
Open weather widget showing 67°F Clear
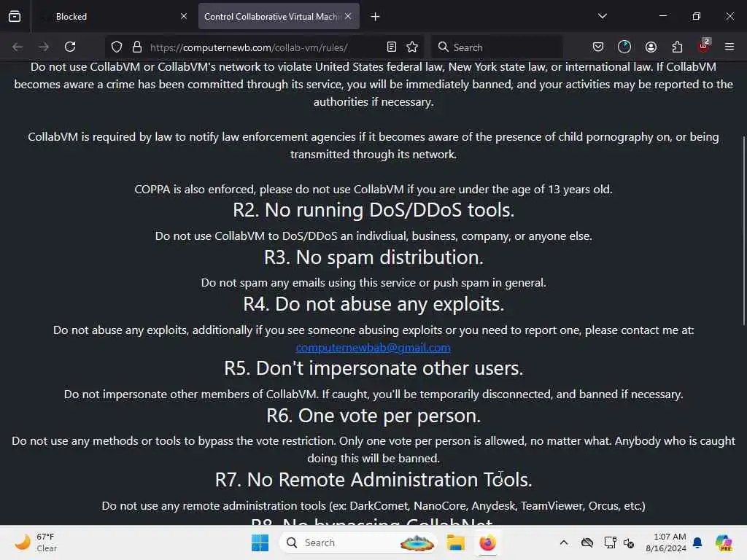coord(36,542)
